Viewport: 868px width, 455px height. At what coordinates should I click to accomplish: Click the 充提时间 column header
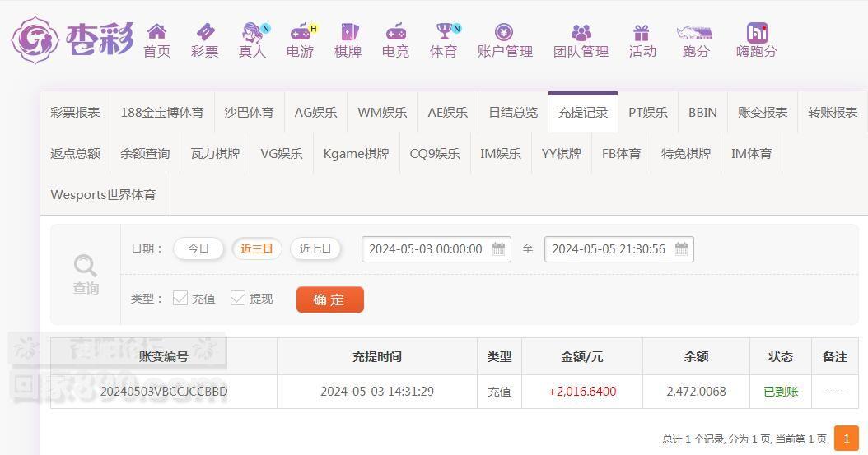(x=377, y=356)
